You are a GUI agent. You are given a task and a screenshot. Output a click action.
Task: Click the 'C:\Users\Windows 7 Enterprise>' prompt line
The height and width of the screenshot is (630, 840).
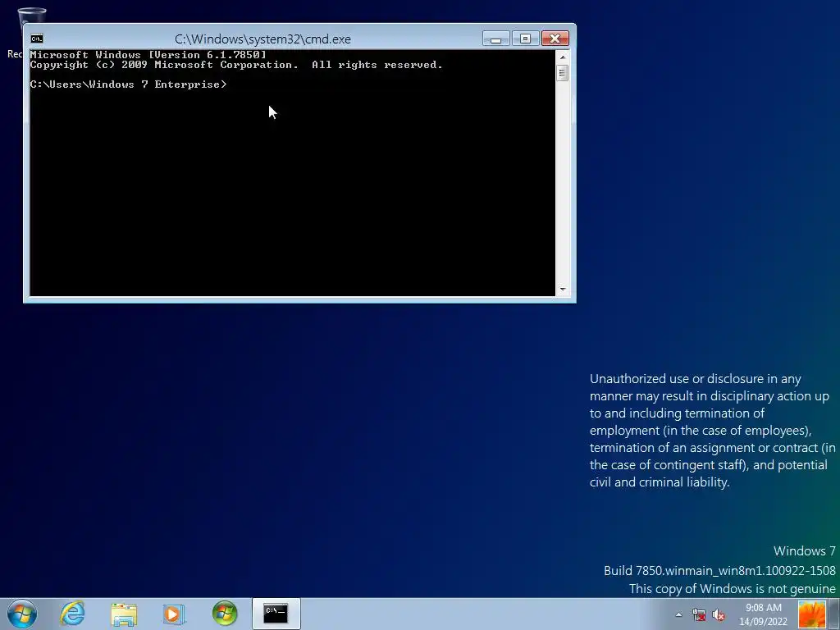pos(129,84)
